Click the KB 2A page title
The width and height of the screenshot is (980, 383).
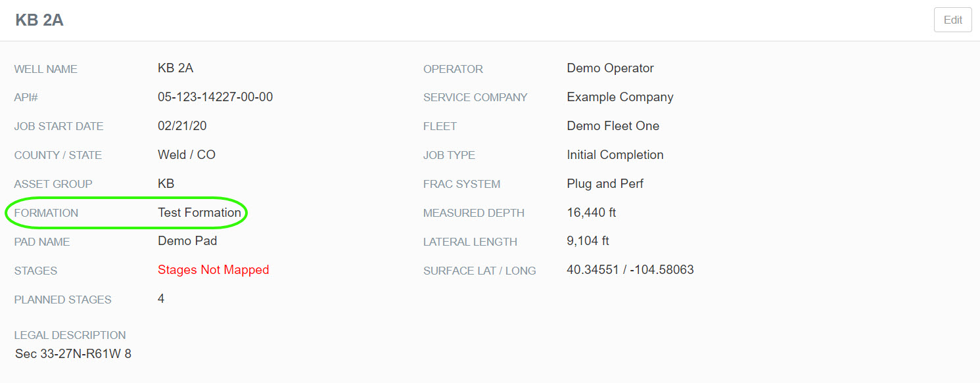coord(39,20)
